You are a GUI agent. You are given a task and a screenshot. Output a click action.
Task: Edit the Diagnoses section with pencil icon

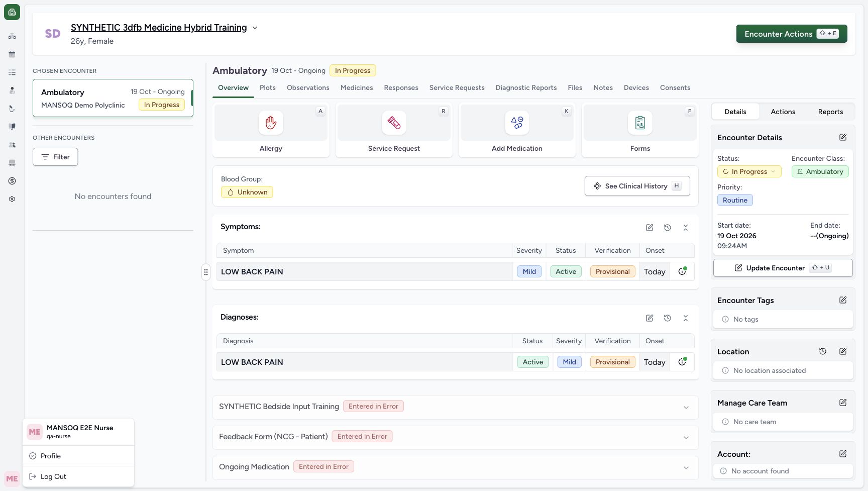pyautogui.click(x=649, y=318)
